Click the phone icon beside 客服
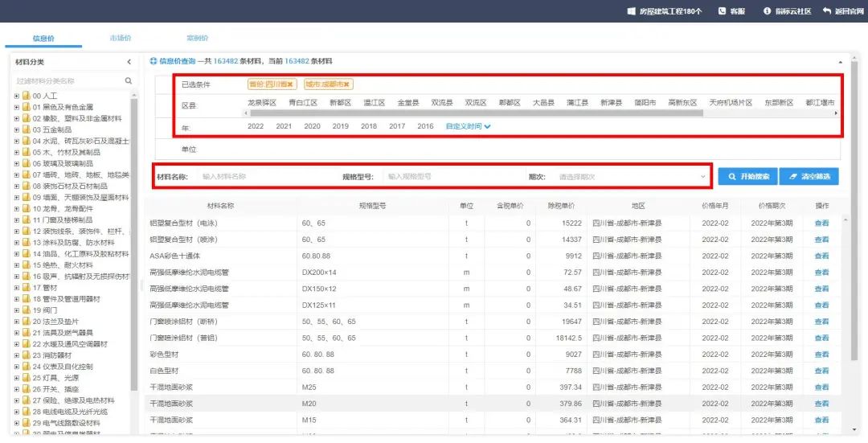Image resolution: width=868 pixels, height=443 pixels. tap(722, 11)
